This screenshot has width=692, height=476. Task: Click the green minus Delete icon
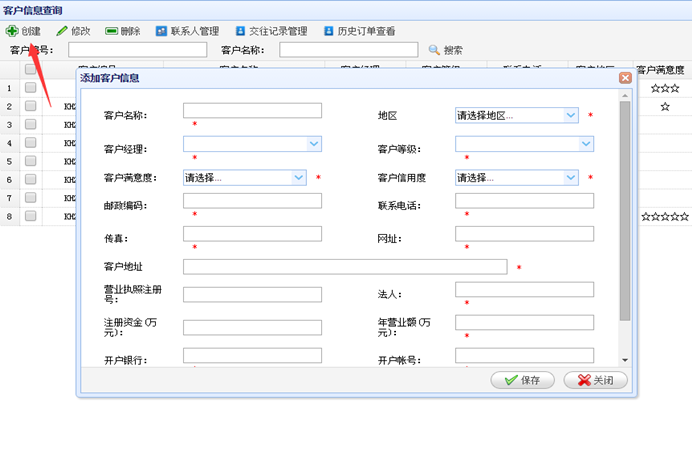coord(111,31)
